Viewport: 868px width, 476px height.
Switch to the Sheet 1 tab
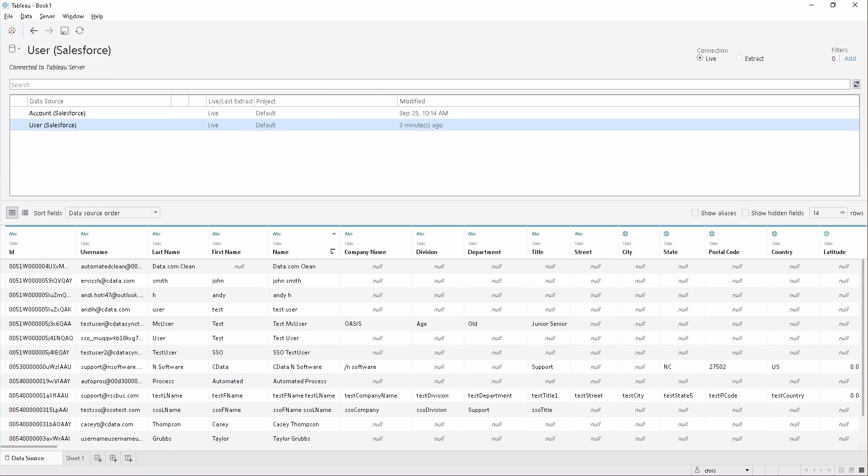pos(75,458)
